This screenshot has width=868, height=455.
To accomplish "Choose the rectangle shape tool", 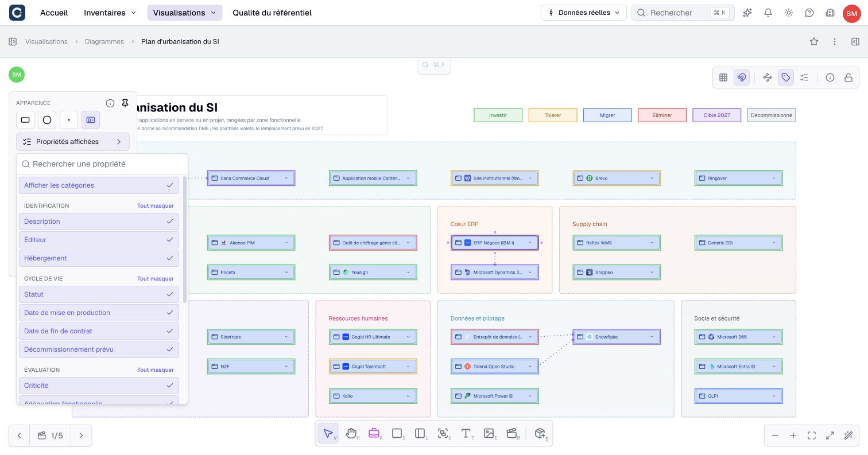I will [397, 434].
